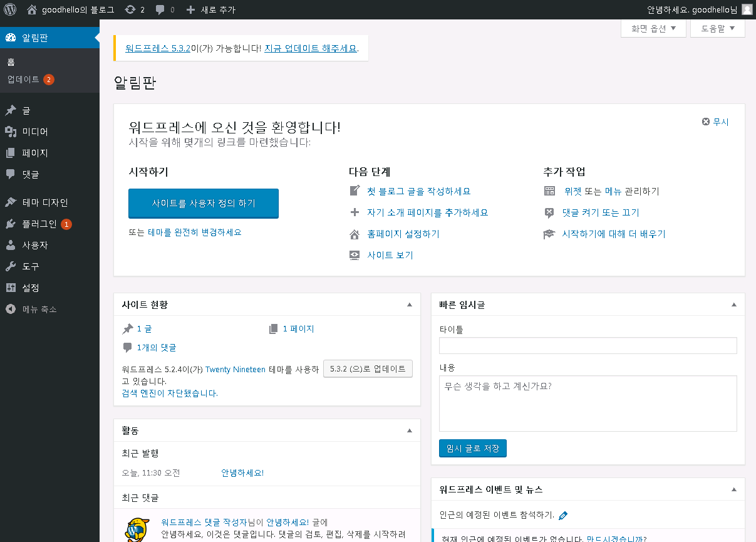Click the comment-off icon beside 댓글 켜기
Image resolution: width=756 pixels, height=542 pixels.
549,212
